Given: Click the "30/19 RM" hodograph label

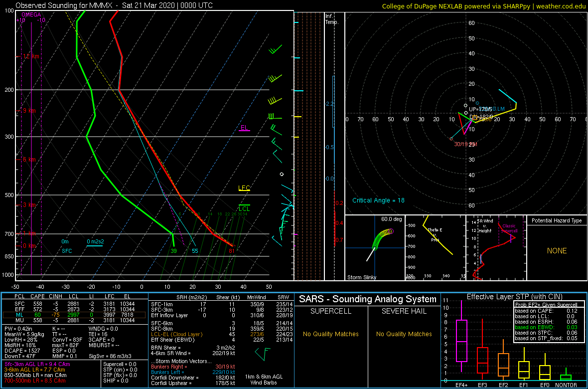Looking at the screenshot, I should [x=465, y=144].
